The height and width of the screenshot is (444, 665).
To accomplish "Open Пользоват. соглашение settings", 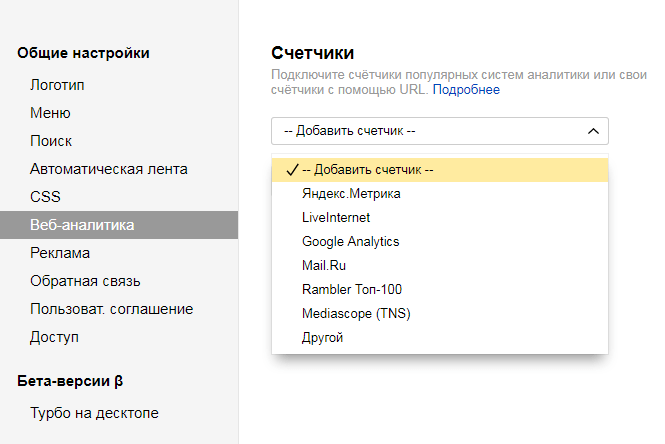I will click(111, 309).
